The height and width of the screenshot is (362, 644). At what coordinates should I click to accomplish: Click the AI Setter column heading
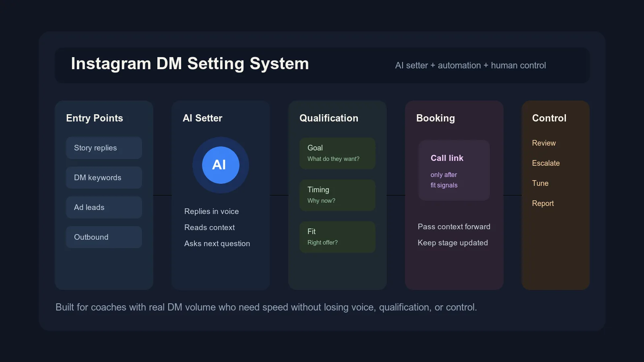202,118
